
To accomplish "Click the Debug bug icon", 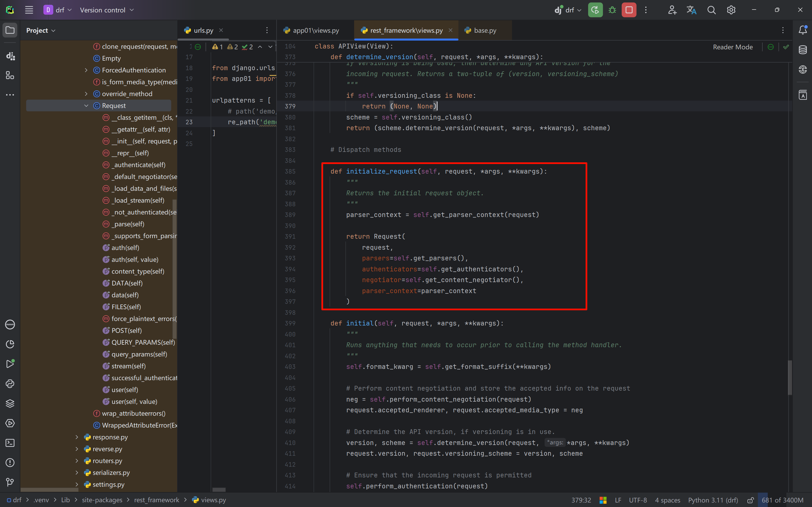I will click(x=612, y=10).
